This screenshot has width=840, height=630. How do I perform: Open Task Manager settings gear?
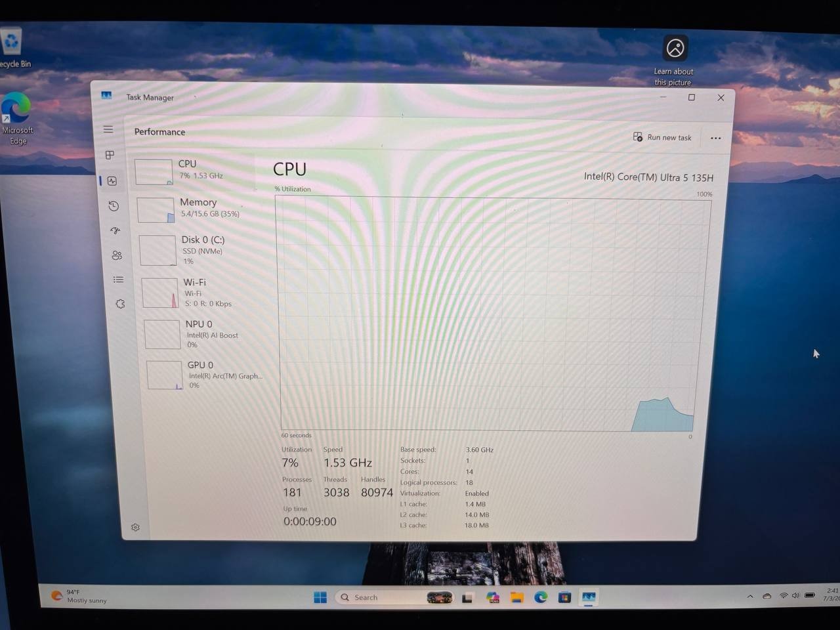(135, 528)
